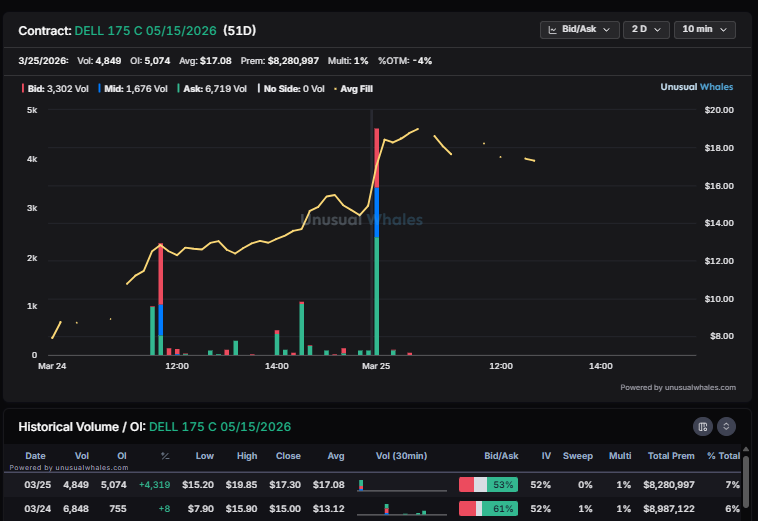
Task: Click the +/- change column header icon
Action: pyautogui.click(x=165, y=456)
